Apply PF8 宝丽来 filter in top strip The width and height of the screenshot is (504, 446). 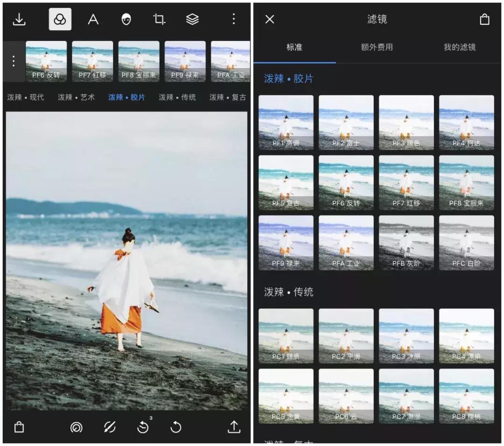[139, 61]
